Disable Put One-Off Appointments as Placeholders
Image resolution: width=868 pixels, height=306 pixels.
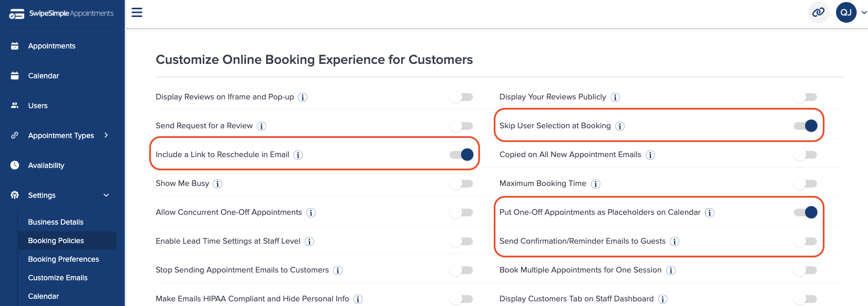tap(805, 212)
